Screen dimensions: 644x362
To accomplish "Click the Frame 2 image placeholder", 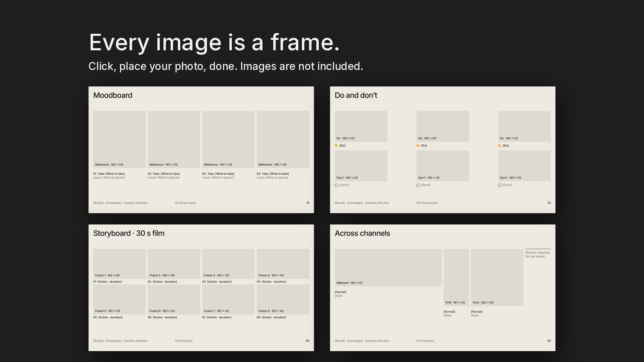I will pos(174,264).
